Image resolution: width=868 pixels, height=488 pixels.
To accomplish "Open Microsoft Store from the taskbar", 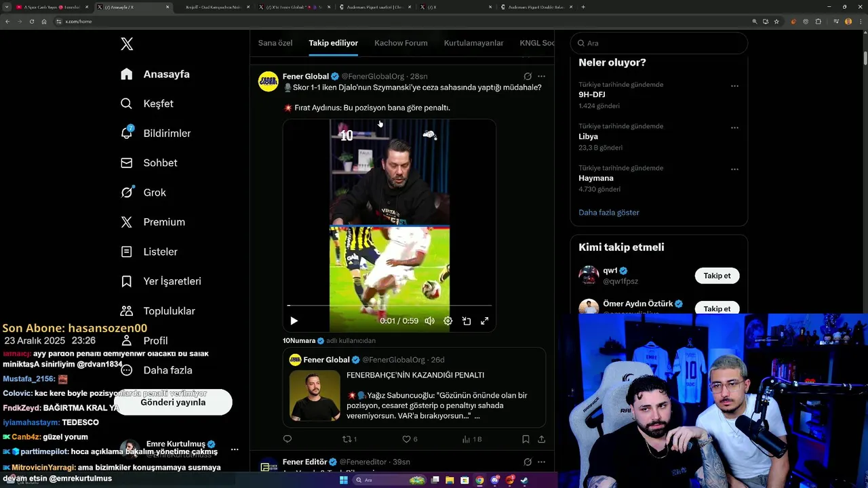I will coord(465,480).
